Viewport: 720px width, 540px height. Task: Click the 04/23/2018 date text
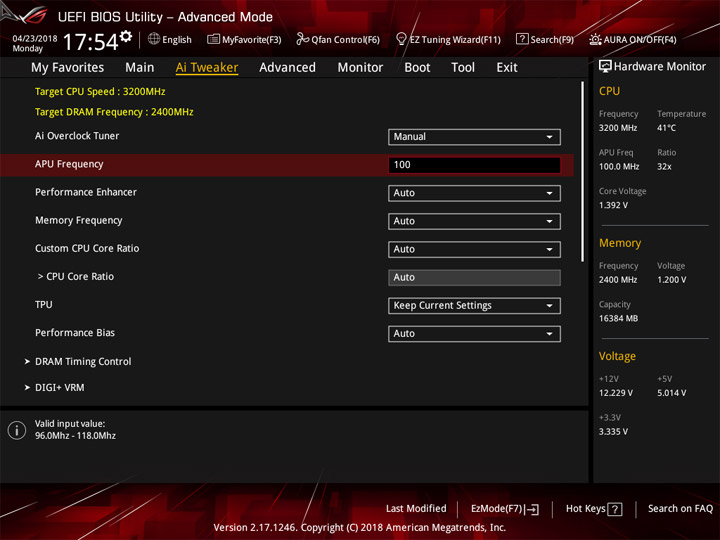point(35,38)
